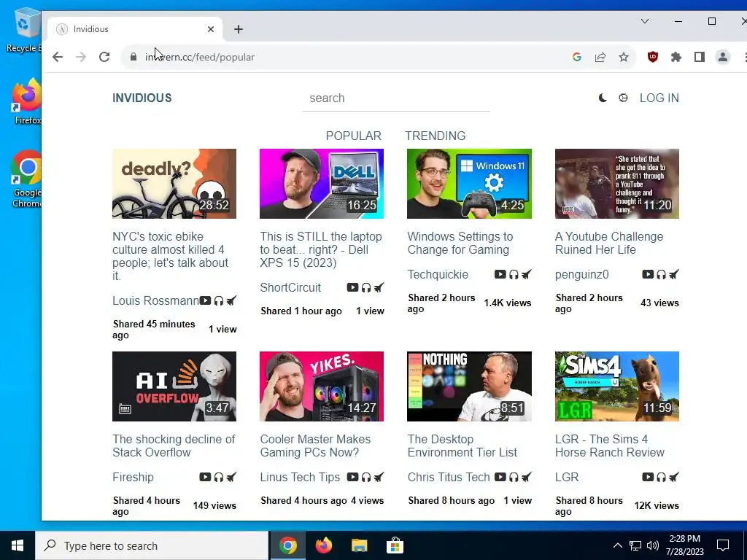Close the Invidious browser tab

coord(211,29)
